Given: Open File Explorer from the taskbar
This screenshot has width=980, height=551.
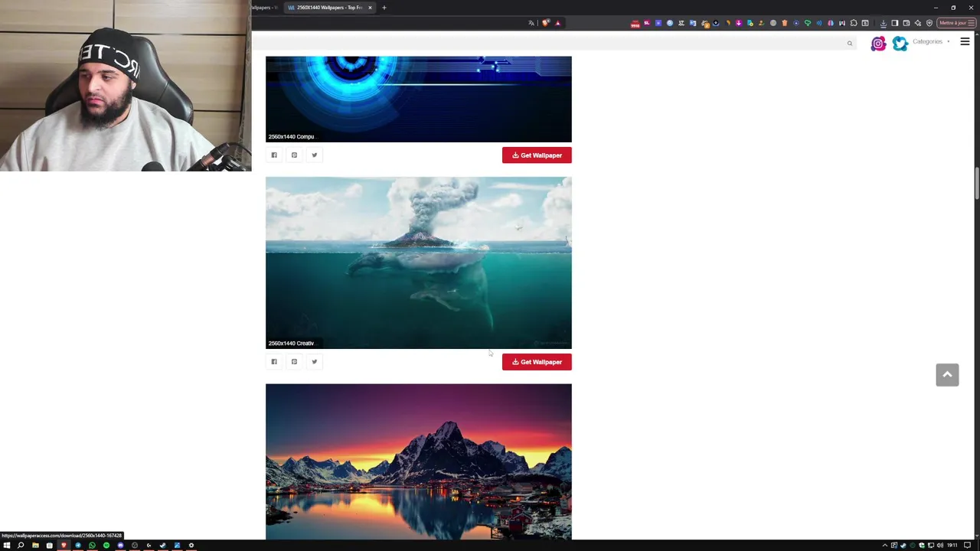Looking at the screenshot, I should click(35, 545).
